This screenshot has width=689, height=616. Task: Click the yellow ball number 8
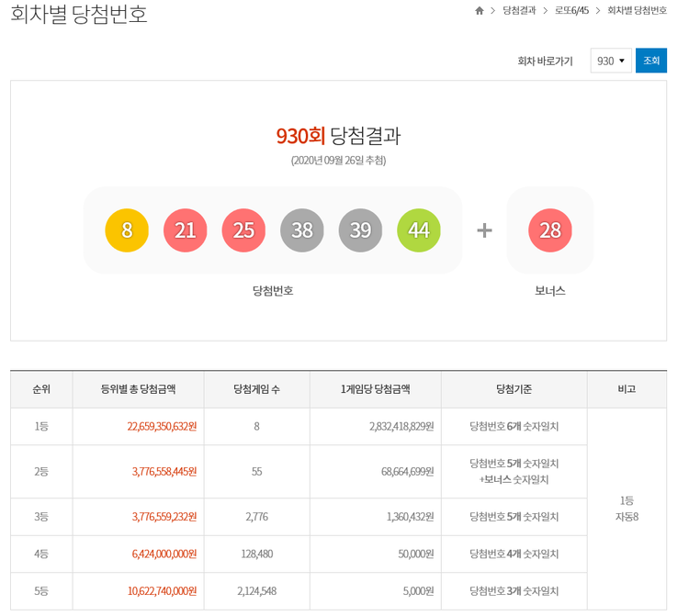(x=127, y=230)
